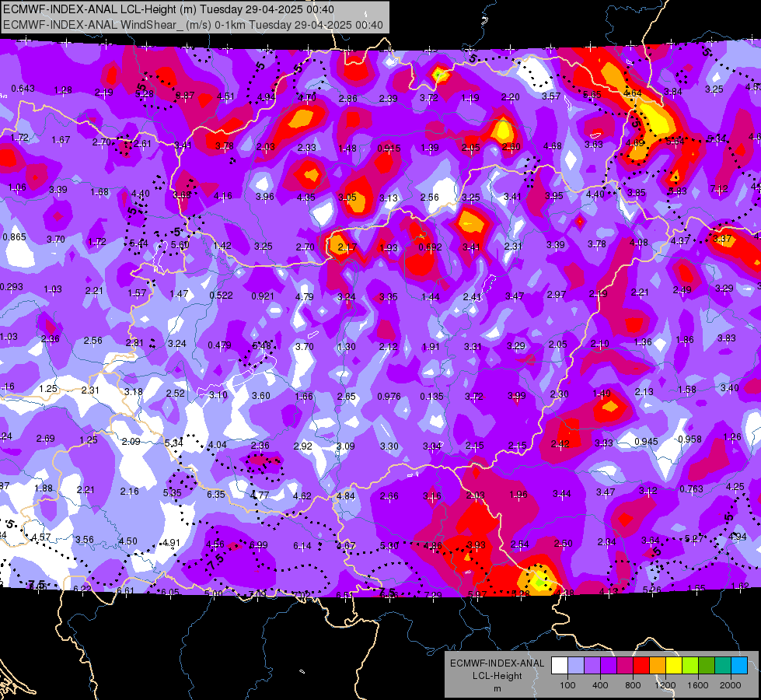Click the wind shear value 0.293
This screenshot has width=761, height=700.
coord(11,286)
